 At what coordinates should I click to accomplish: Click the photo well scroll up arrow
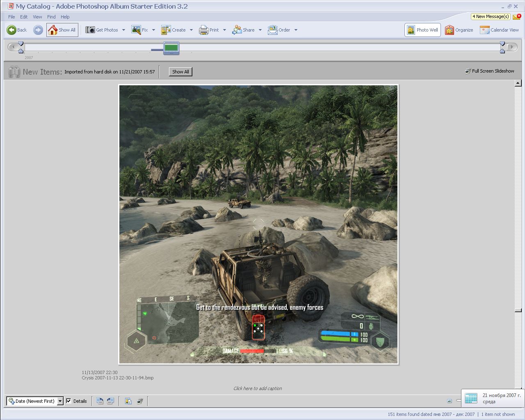click(x=518, y=84)
